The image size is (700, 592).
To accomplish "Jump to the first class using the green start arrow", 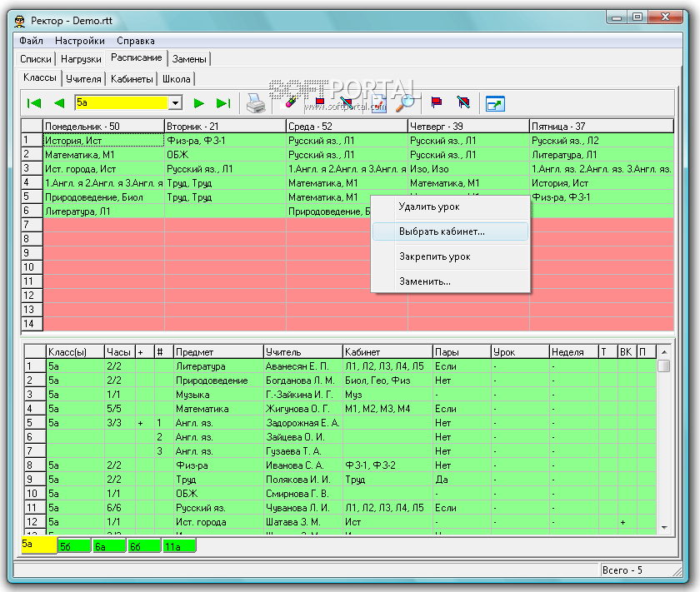I will (34, 103).
